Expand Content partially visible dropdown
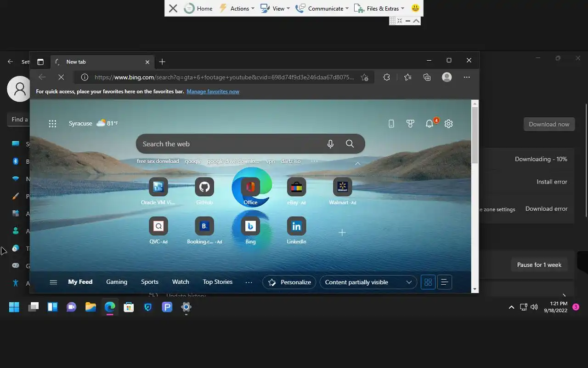 (368, 282)
